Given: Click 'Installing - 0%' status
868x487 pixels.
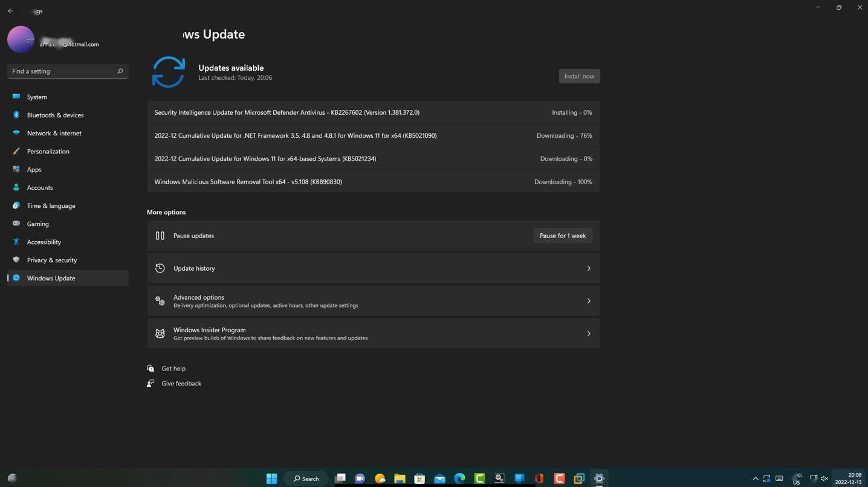Looking at the screenshot, I should 572,112.
